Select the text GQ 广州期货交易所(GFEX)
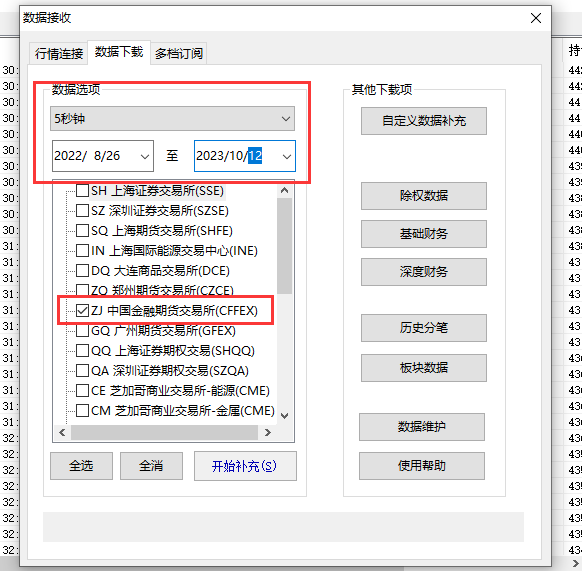The width and height of the screenshot is (582, 571). (x=163, y=330)
